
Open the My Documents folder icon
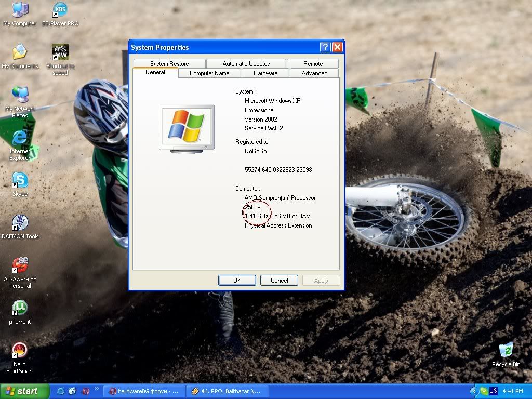pyautogui.click(x=20, y=52)
